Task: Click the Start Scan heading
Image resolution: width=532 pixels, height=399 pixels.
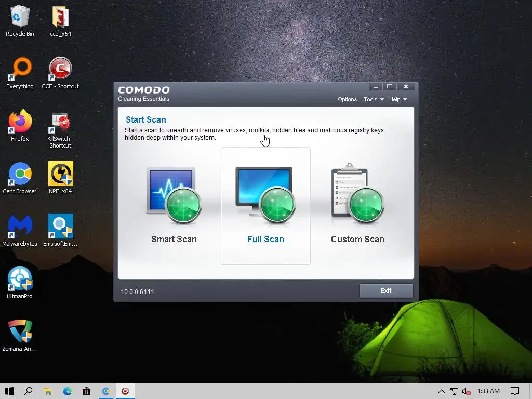Action: pyautogui.click(x=146, y=120)
